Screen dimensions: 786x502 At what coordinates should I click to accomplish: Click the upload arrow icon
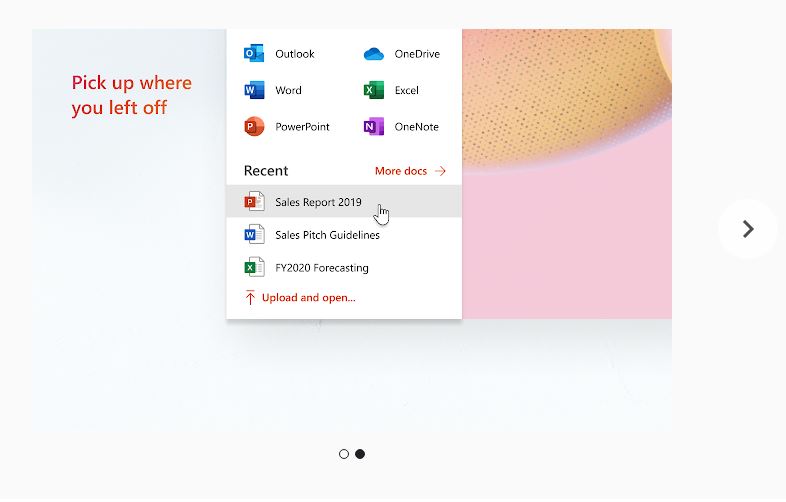click(x=250, y=297)
